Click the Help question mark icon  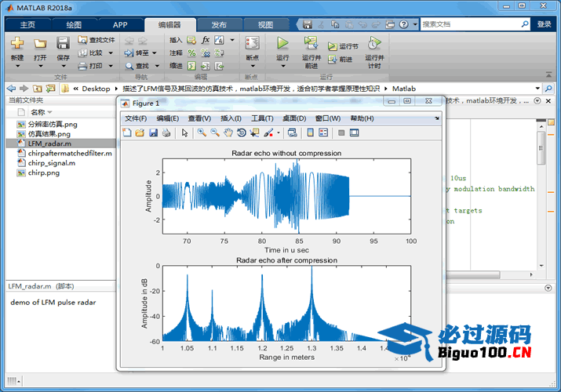(x=403, y=24)
